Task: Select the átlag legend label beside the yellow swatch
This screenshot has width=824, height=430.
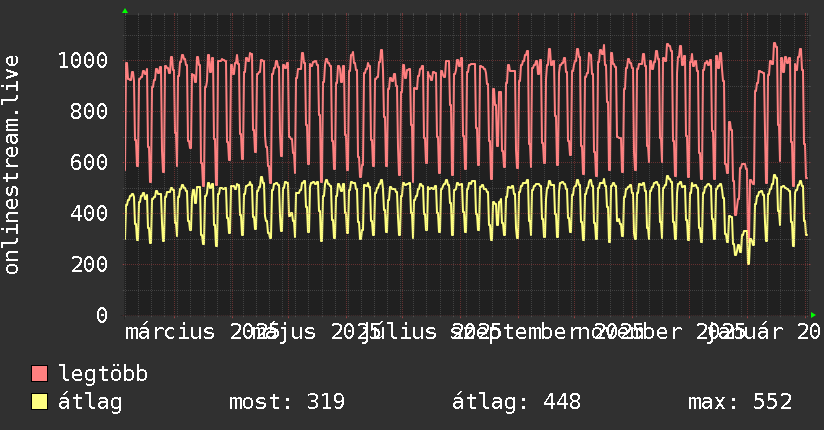Action: [90, 402]
